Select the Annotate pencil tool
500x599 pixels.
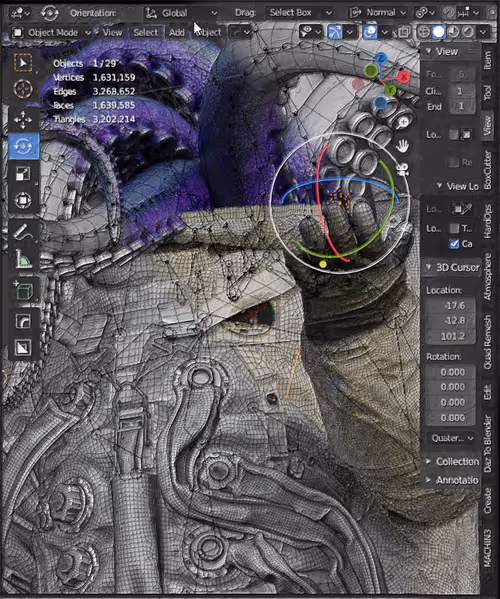point(23,232)
